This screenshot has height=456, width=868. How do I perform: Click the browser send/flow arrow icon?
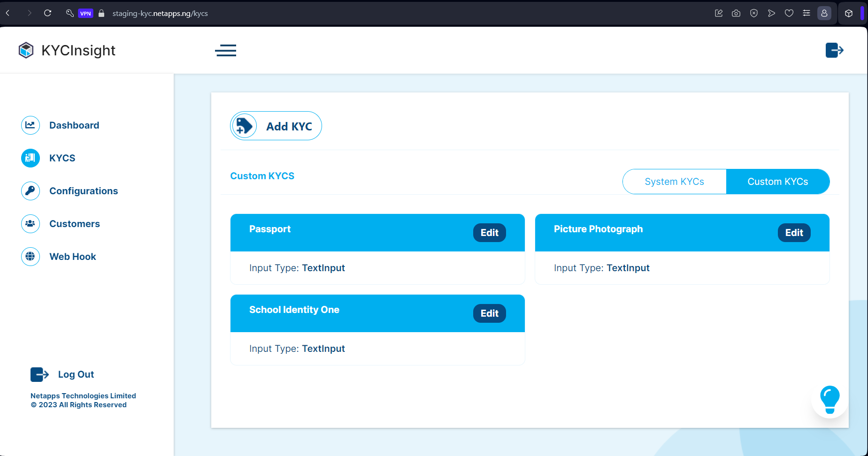(x=771, y=13)
